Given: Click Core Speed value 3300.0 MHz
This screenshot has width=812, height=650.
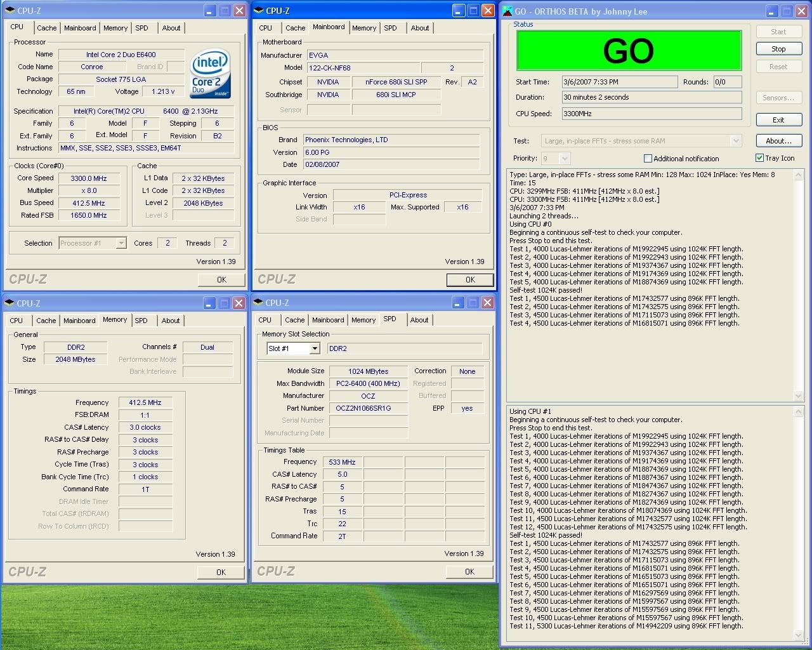Looking at the screenshot, I should point(89,178).
